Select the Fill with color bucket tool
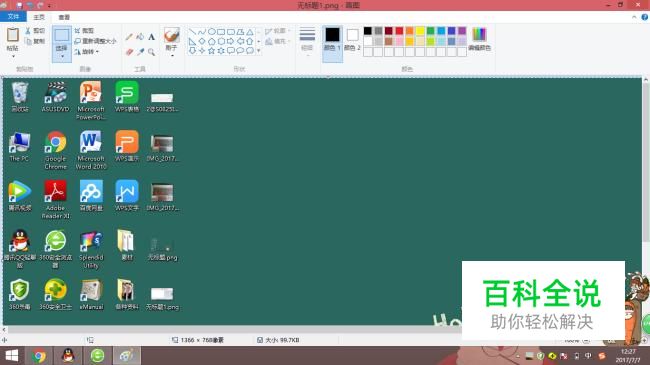Image resolution: width=650 pixels, height=365 pixels. (x=140, y=37)
